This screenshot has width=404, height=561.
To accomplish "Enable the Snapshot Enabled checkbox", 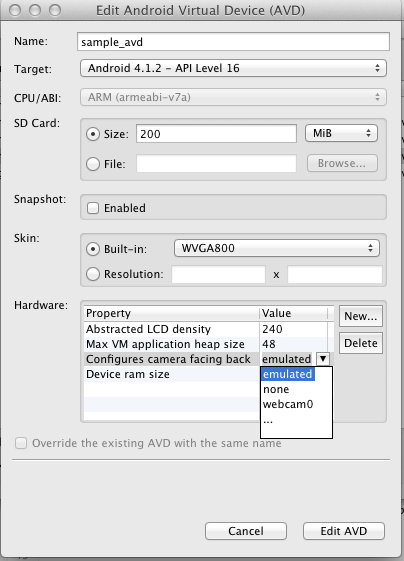I will tap(93, 208).
